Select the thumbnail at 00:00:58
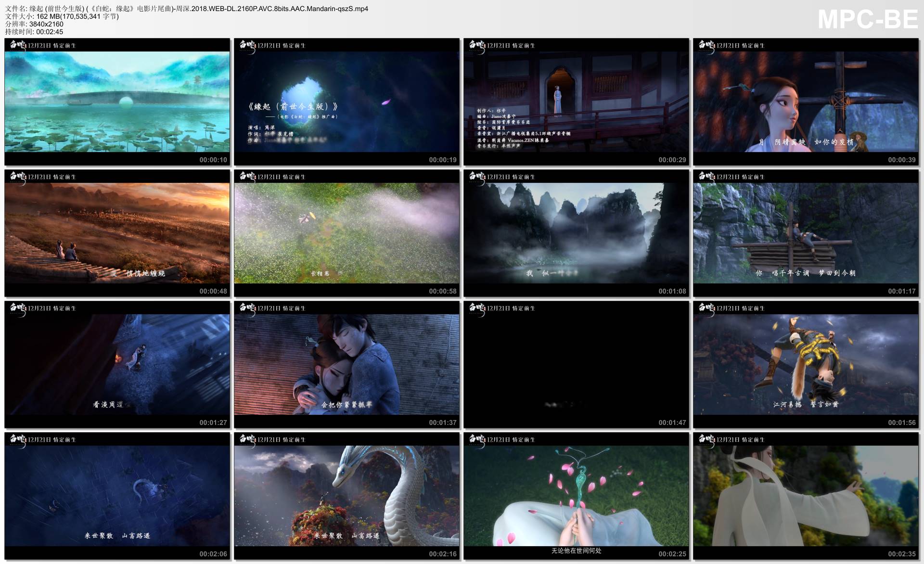This screenshot has width=924, height=564. tap(346, 233)
